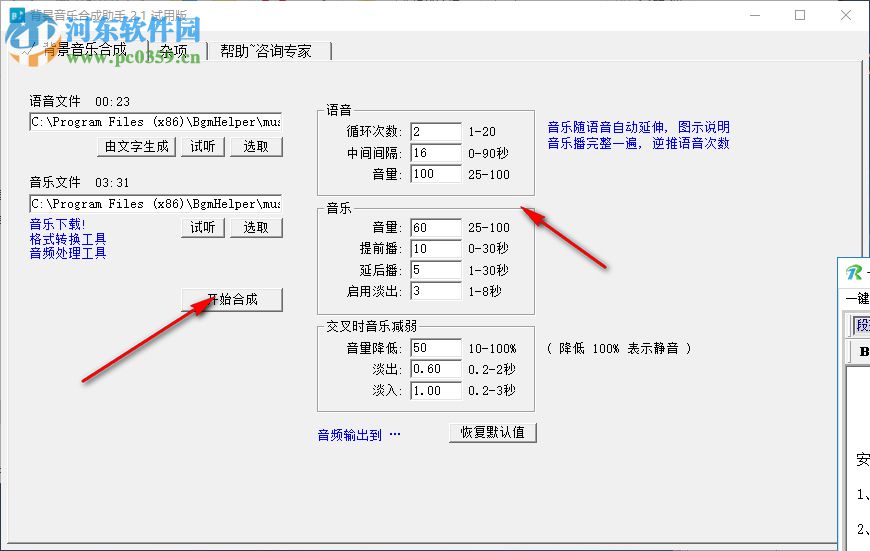Click the 淡入 field showing 1.00
Image resolution: width=870 pixels, height=551 pixels.
pyautogui.click(x=436, y=390)
